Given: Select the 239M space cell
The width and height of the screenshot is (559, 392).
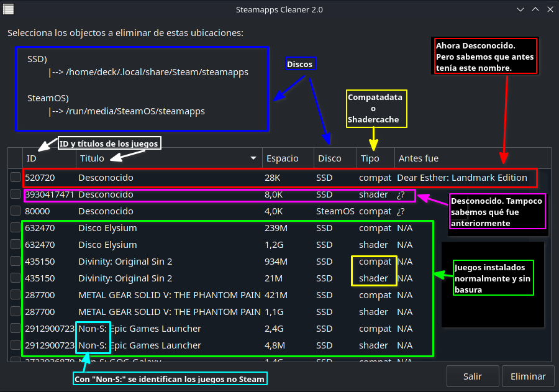Looking at the screenshot, I should coord(276,228).
